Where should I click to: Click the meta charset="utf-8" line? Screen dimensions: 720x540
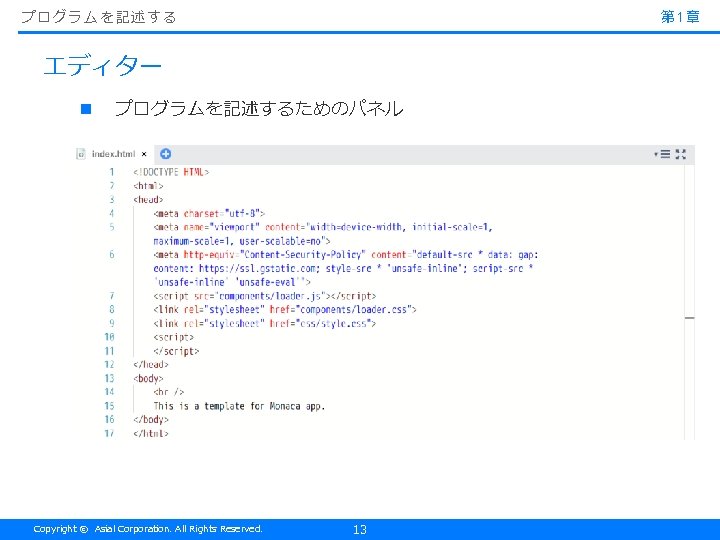209,214
